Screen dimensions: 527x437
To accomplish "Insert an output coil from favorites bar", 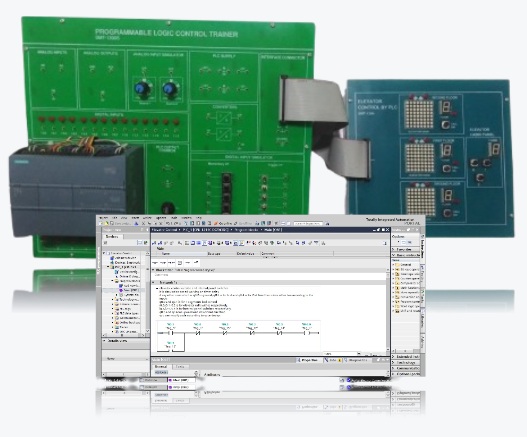I will 171,263.
